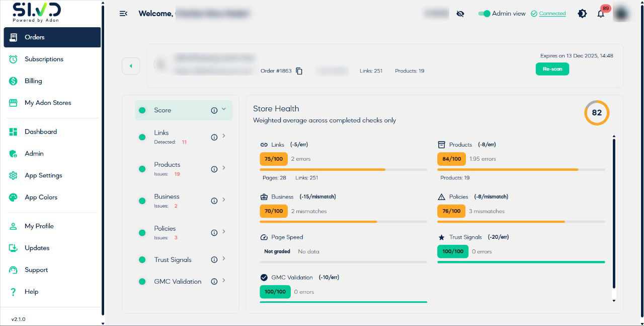Image resolution: width=644 pixels, height=326 pixels.
Task: Collapse the Score section chevron
Action: 224,109
